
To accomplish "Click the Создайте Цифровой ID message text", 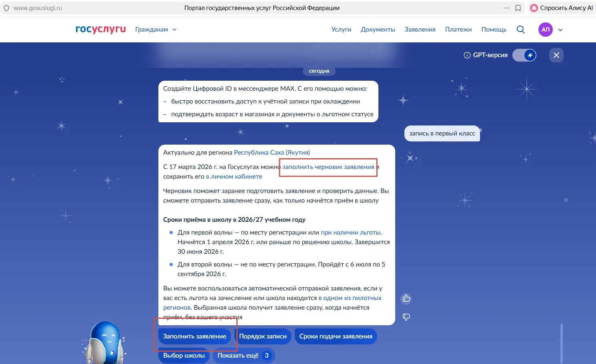I will [265, 89].
